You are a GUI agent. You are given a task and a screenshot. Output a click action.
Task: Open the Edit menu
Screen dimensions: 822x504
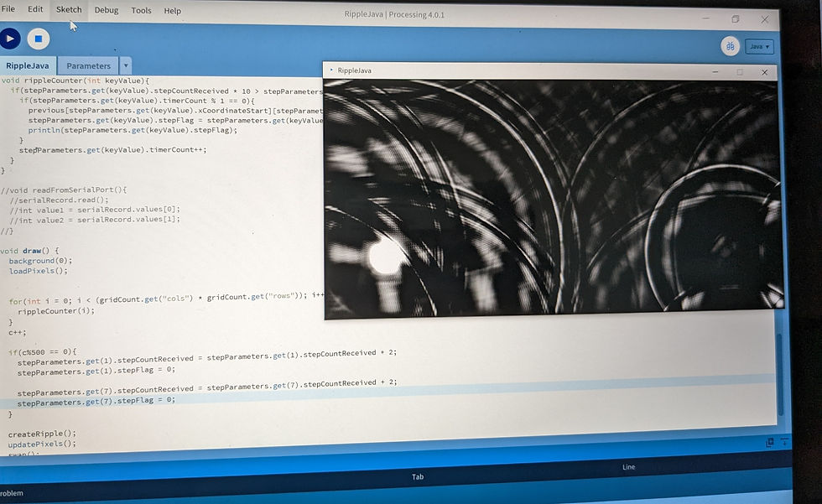pyautogui.click(x=35, y=9)
